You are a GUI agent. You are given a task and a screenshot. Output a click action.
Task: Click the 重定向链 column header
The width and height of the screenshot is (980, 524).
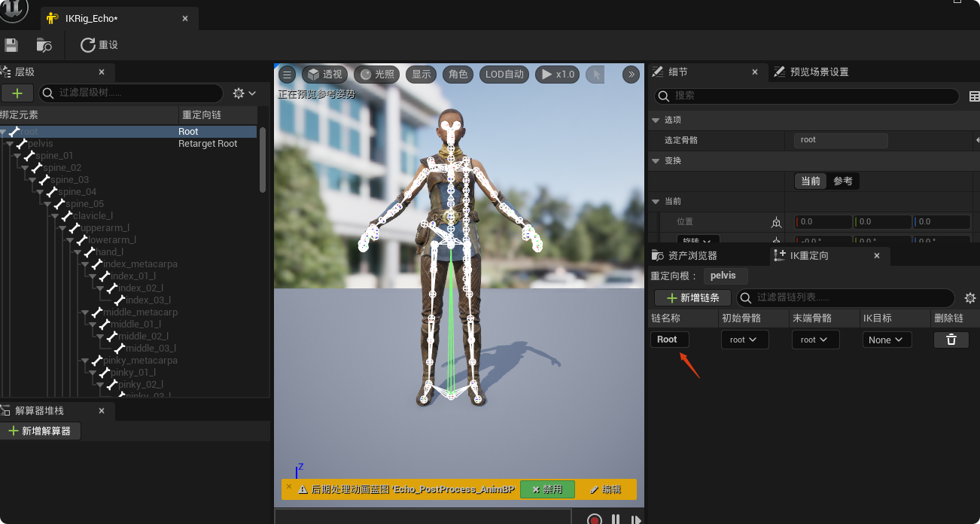[x=218, y=115]
